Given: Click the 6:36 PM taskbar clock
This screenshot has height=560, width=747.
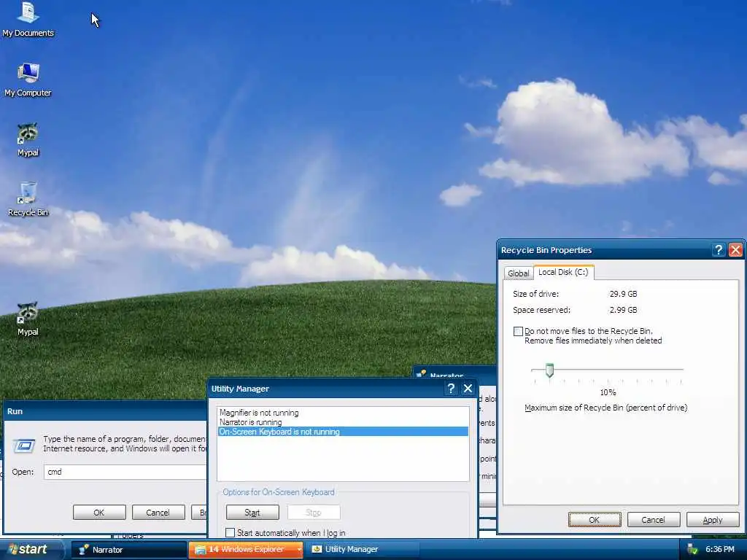Looking at the screenshot, I should click(720, 550).
